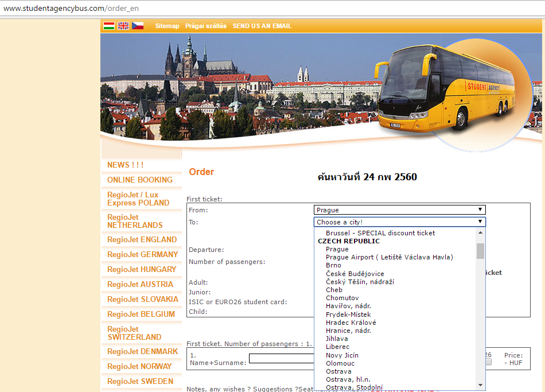Open RegioJet NETHERLANDS sidebar item
Viewport: 545px width, 392px height.
pyautogui.click(x=135, y=221)
